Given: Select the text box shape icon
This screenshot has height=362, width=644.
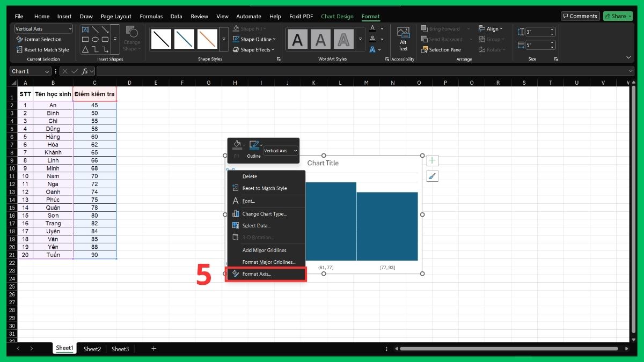Looking at the screenshot, I should tap(85, 29).
